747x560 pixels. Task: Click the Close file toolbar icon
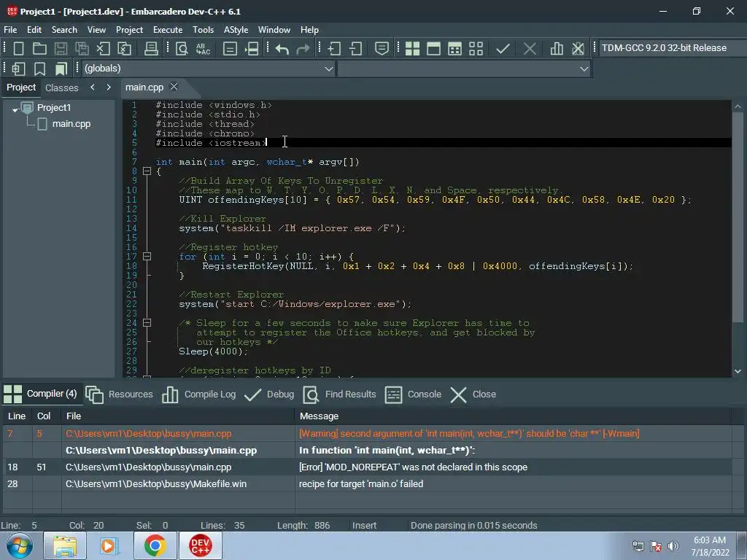click(103, 49)
